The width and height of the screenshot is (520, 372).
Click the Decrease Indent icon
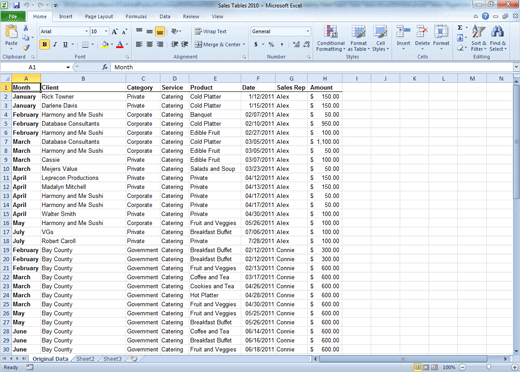click(174, 44)
